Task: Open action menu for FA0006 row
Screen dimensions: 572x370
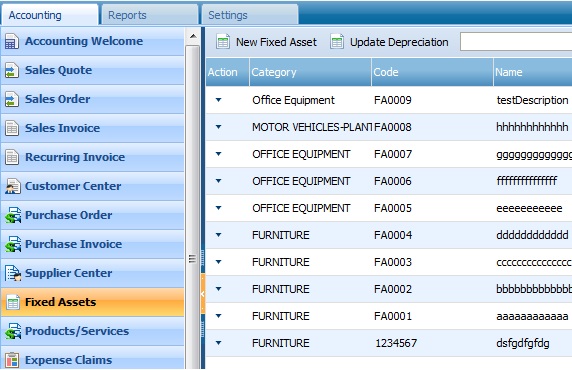Action: coord(219,181)
